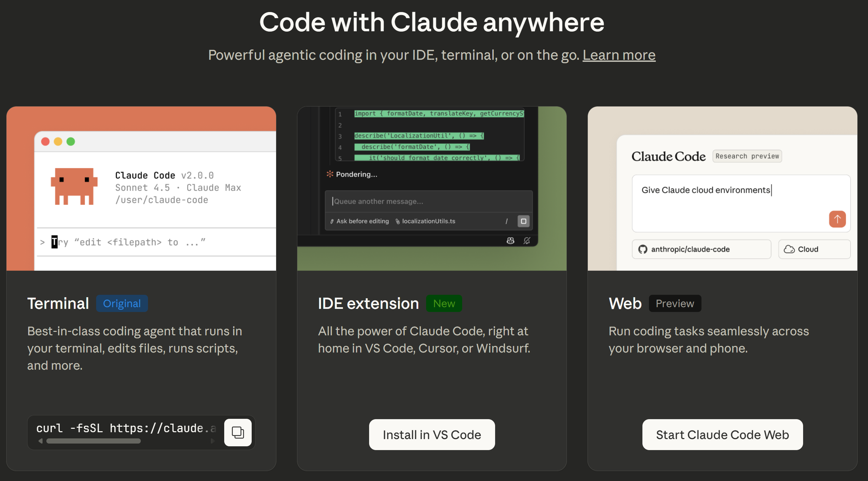The image size is (868, 481).
Task: Click the describe('LocalizationUtil' code line
Action: (419, 136)
